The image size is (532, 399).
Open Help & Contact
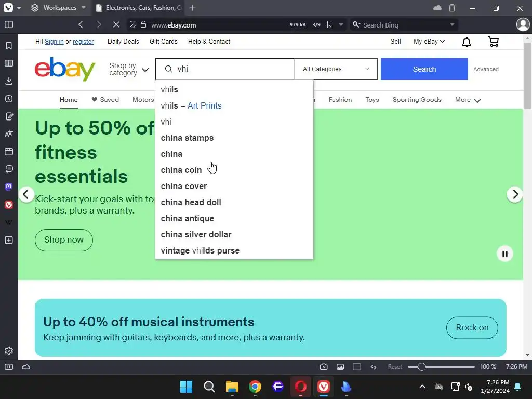(209, 42)
